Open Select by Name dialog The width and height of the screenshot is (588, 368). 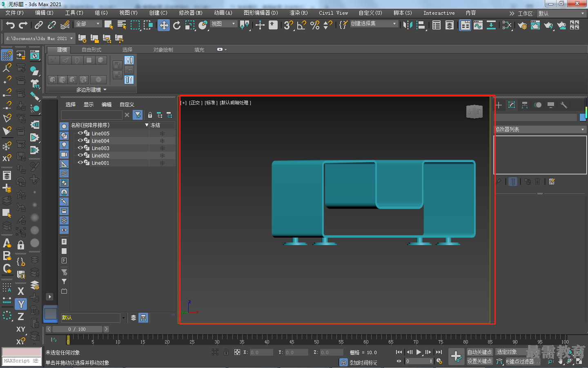pos(122,25)
